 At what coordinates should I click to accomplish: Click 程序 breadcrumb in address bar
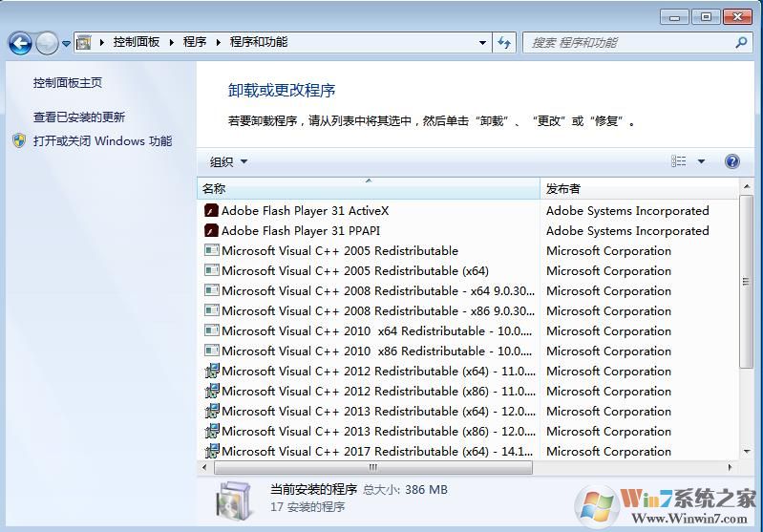pyautogui.click(x=195, y=42)
